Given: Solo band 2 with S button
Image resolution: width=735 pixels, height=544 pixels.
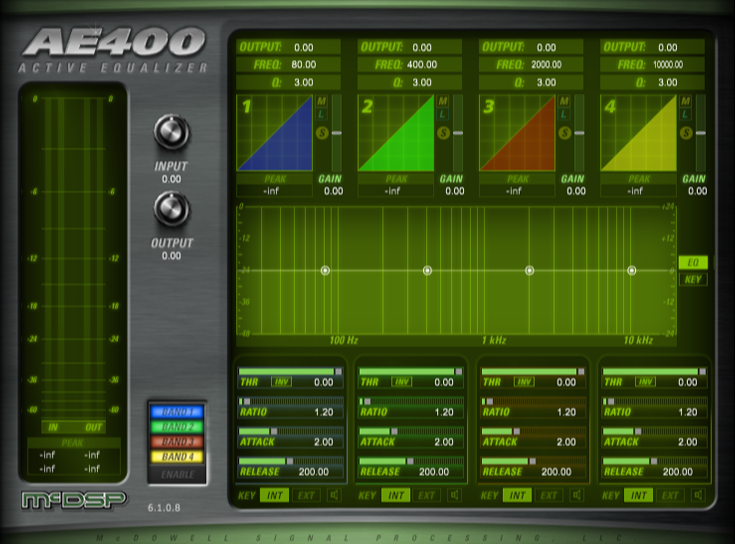Looking at the screenshot, I should point(443,133).
